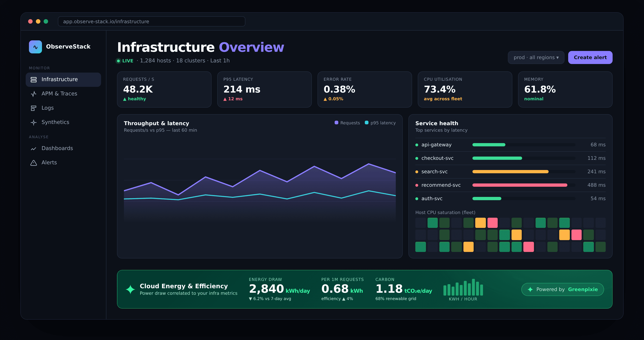Image resolution: width=644 pixels, height=340 pixels.
Task: Click the 241 ms latency value
Action: click(x=596, y=172)
